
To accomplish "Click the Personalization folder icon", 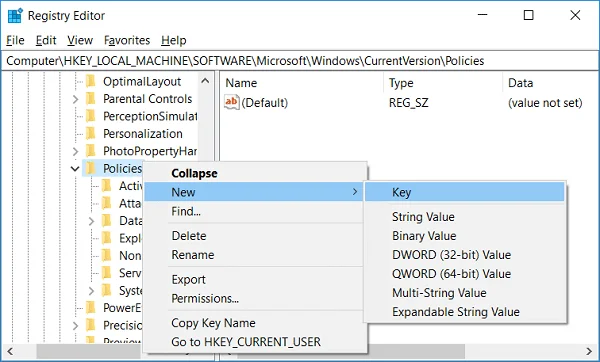I will pyautogui.click(x=91, y=134).
